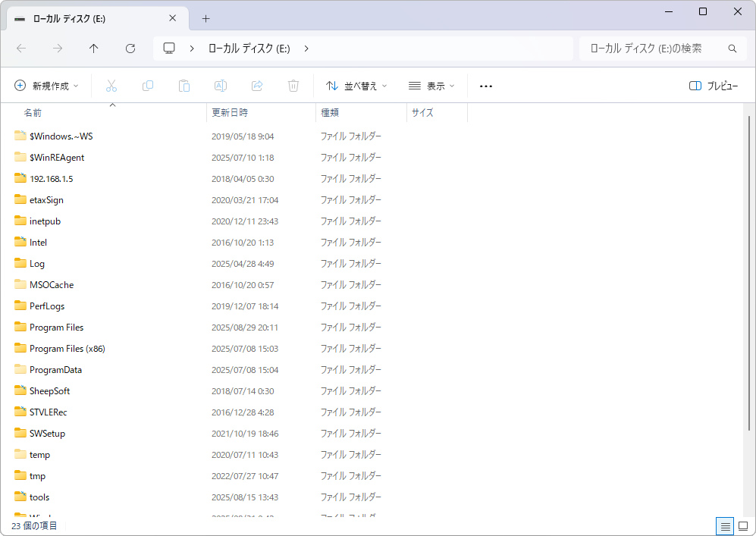The height and width of the screenshot is (536, 756).
Task: Click the Paste clipboard icon
Action: point(184,86)
